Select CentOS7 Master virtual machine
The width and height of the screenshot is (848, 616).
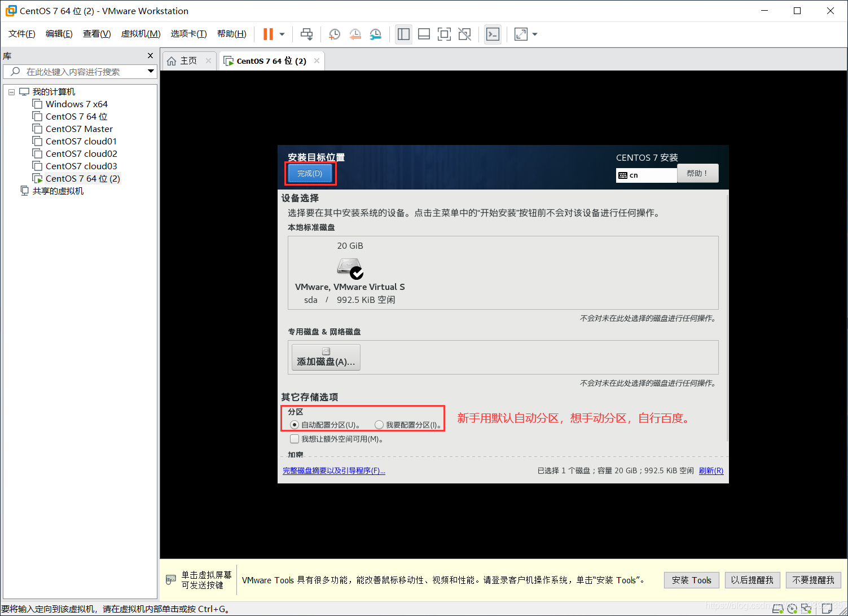(x=79, y=129)
